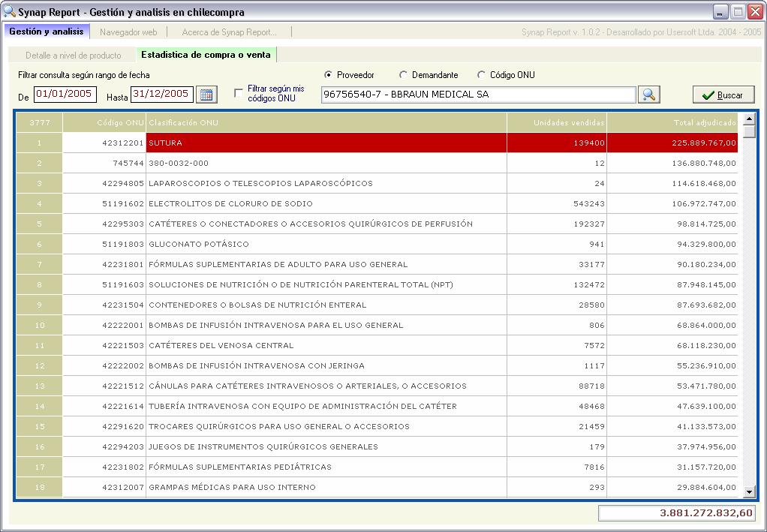
Task: Click total adjudicado 29.884.604,00
Action: (672, 488)
